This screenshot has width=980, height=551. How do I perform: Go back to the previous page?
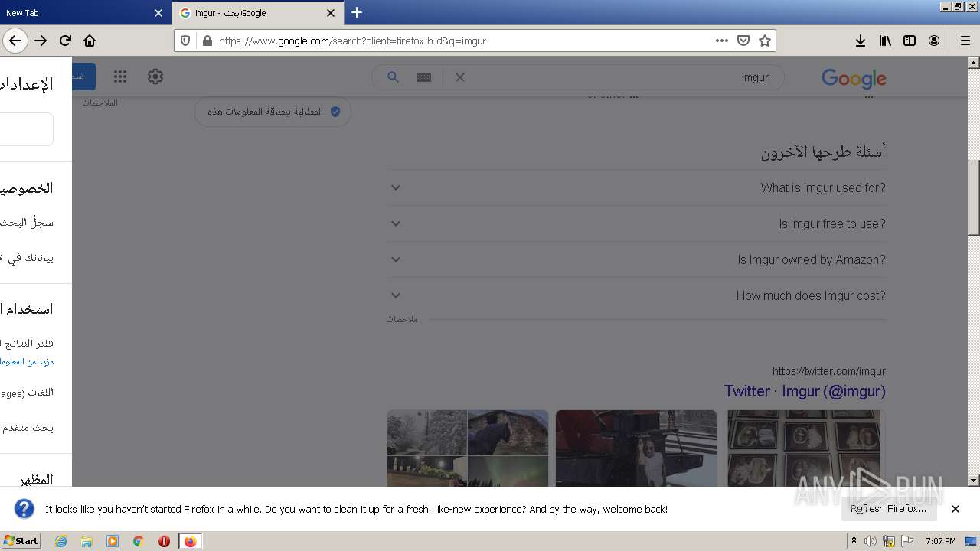(x=15, y=41)
